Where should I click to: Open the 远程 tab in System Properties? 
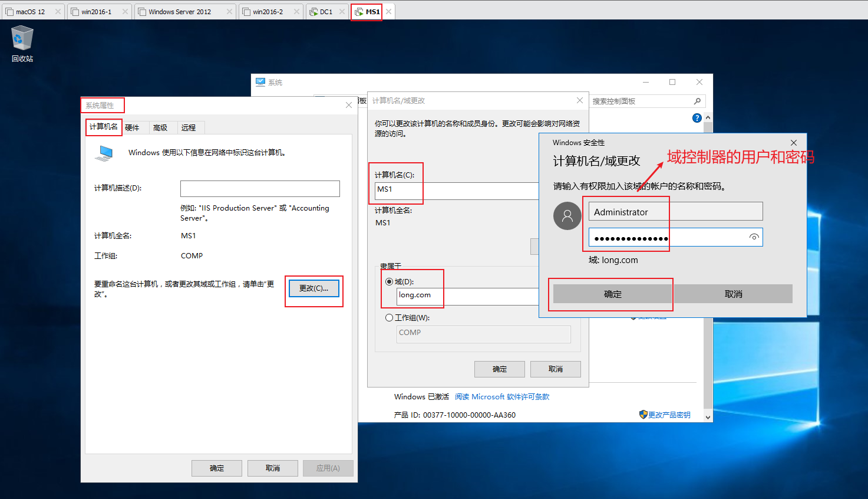pos(189,127)
